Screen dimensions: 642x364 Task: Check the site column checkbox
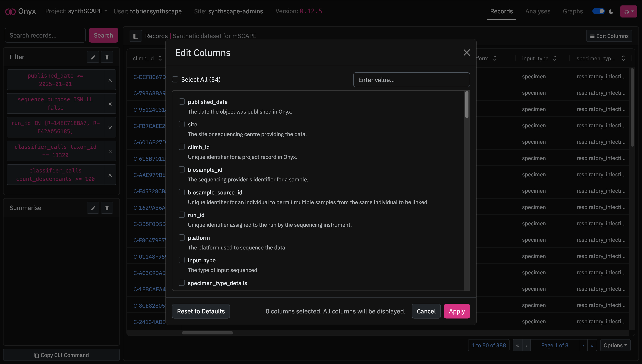coord(182,124)
